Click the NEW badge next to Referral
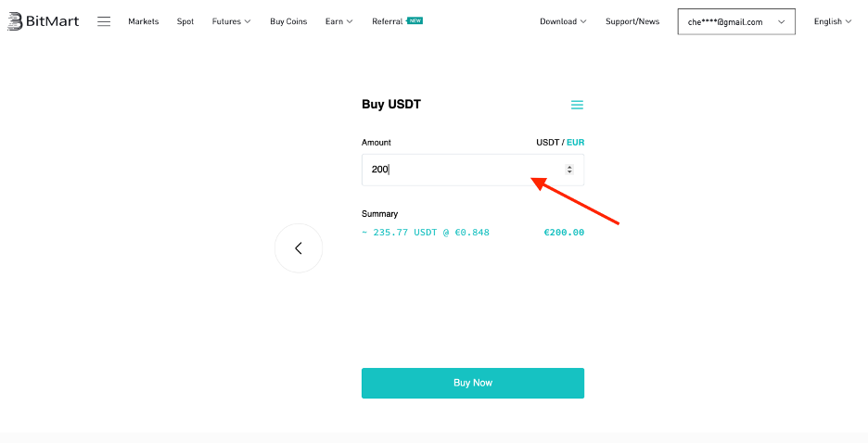This screenshot has width=868, height=443. tap(415, 20)
